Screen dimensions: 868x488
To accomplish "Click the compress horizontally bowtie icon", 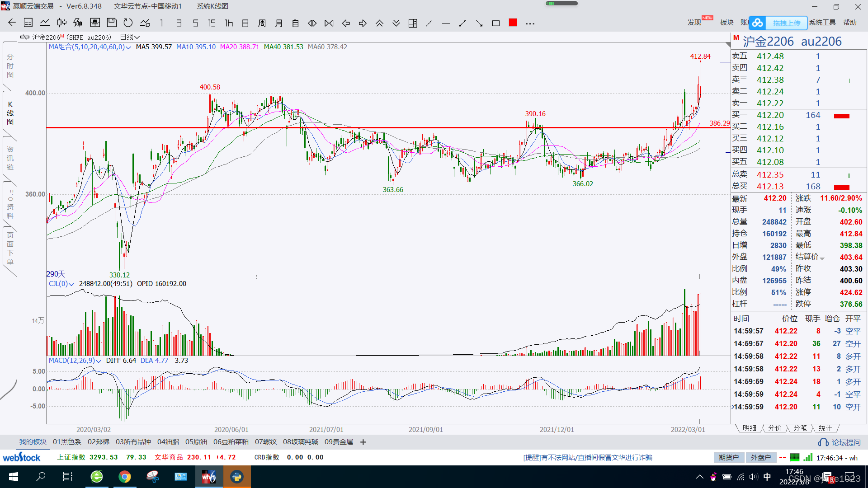I will [x=329, y=23].
